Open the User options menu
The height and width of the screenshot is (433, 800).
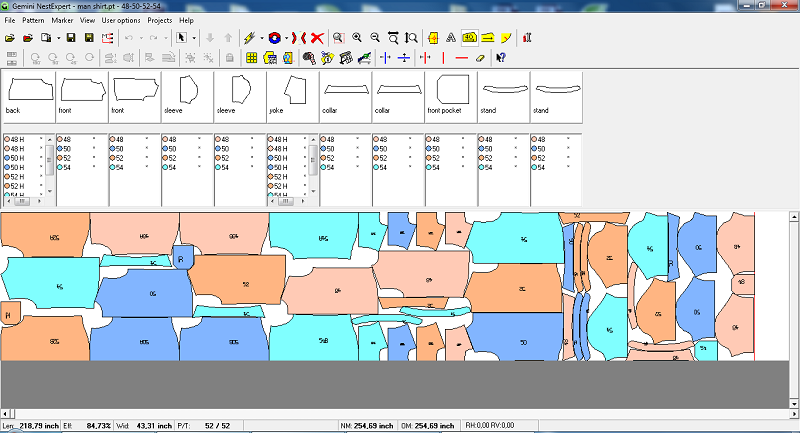pos(121,20)
